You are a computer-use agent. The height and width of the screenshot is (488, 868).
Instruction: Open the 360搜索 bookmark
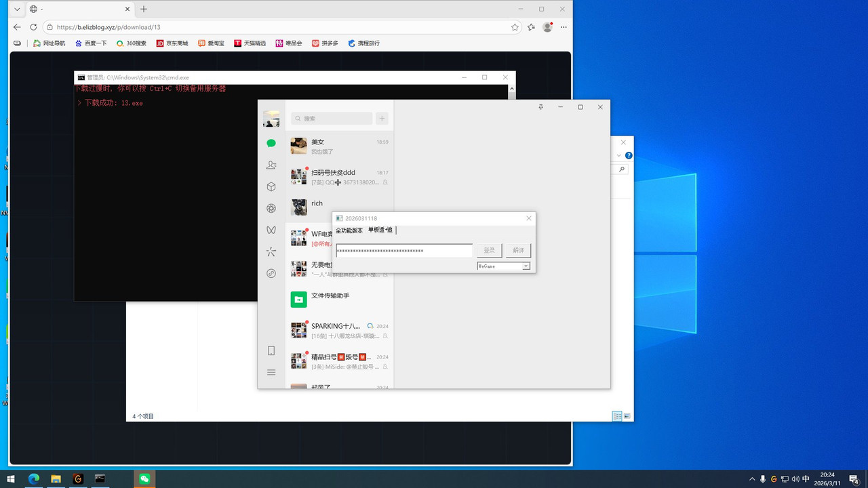point(132,43)
